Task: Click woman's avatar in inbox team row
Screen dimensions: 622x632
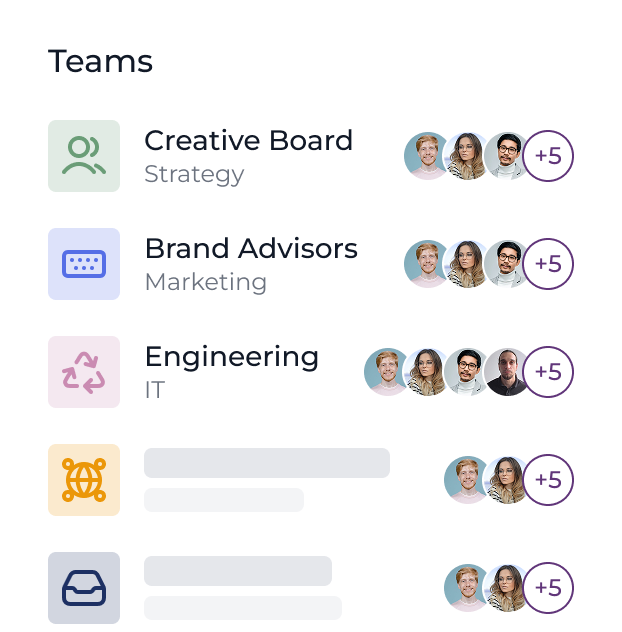Action: [x=506, y=588]
